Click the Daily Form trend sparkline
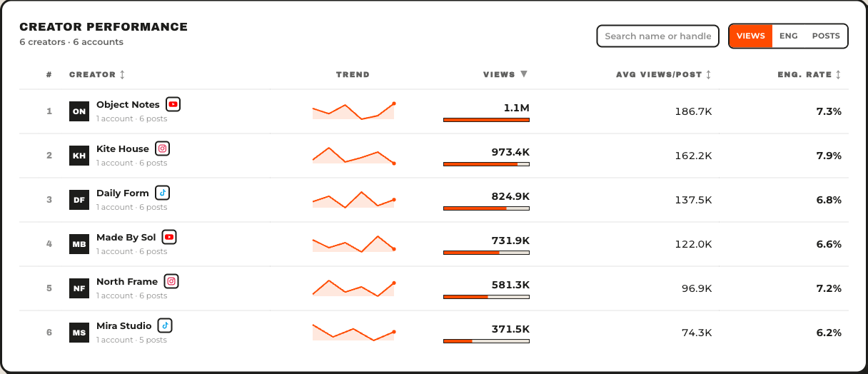Viewport: 868px width, 374px height. (x=353, y=200)
